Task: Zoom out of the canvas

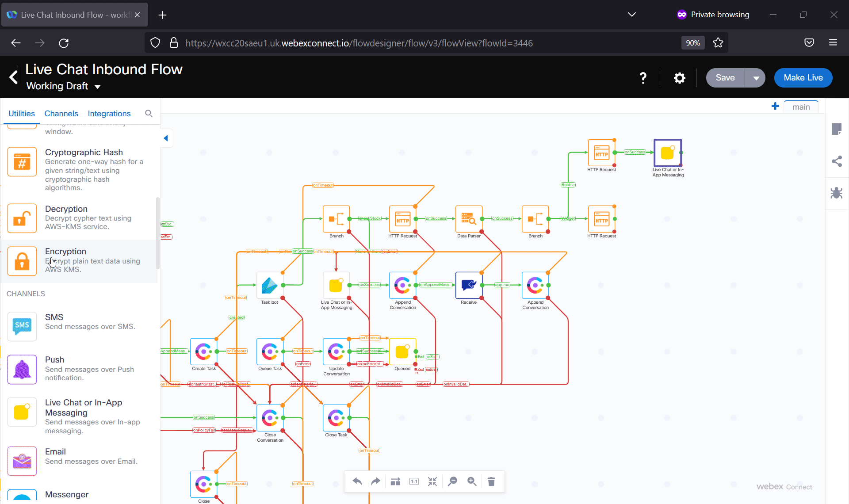Action: 452,481
